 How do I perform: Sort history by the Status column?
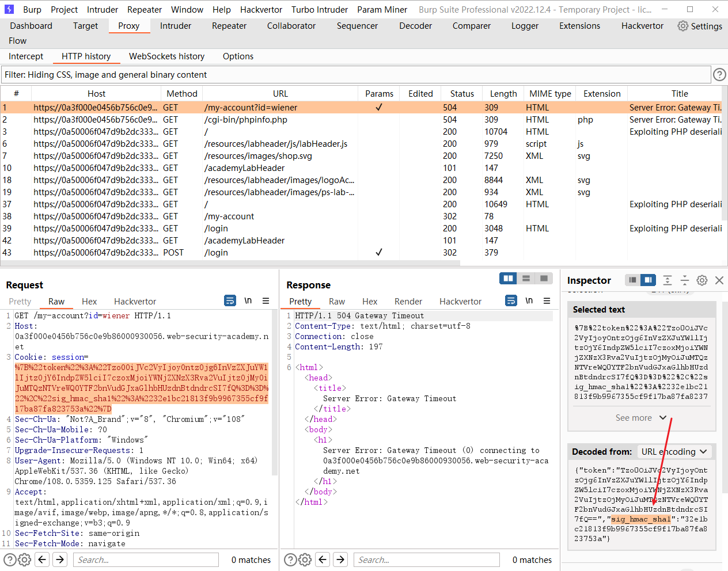(462, 94)
